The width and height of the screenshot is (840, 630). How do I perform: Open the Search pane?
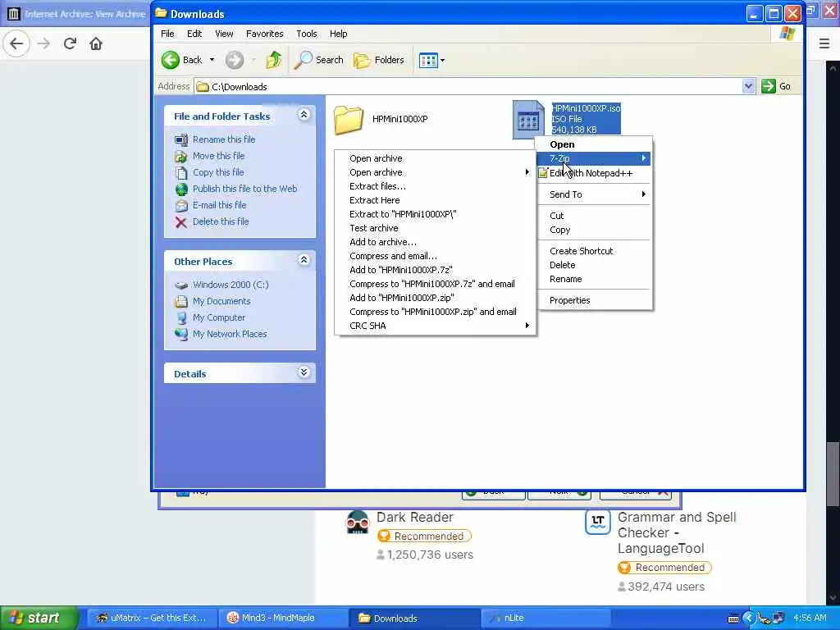tap(319, 60)
